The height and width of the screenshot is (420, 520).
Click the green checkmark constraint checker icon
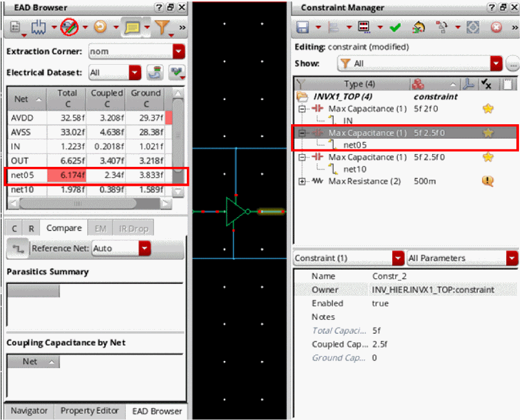click(395, 28)
